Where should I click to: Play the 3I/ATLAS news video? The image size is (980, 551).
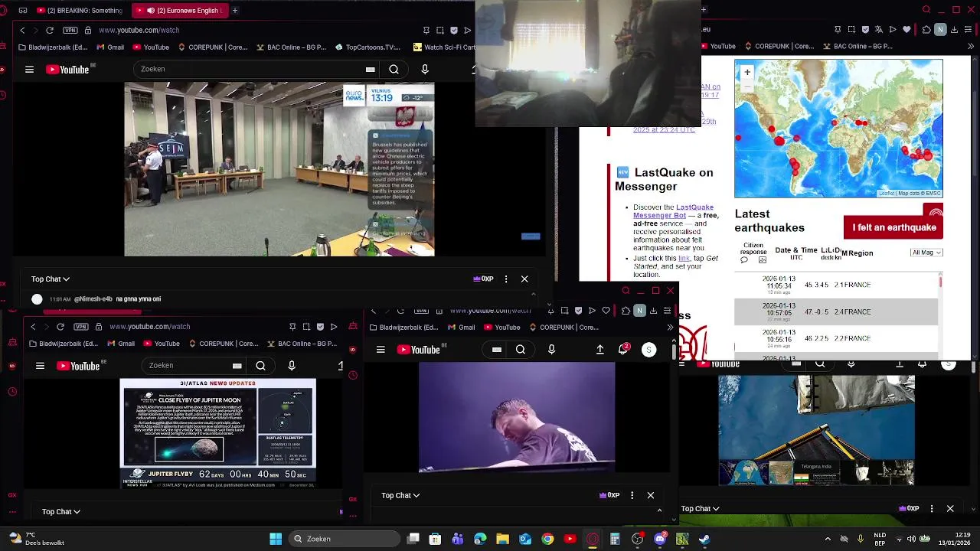click(x=218, y=433)
